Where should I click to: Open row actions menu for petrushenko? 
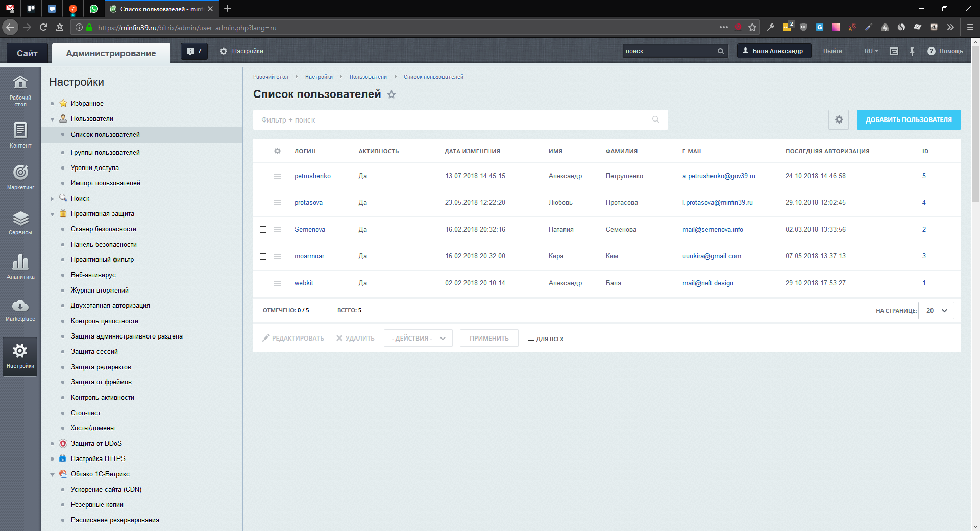point(277,176)
